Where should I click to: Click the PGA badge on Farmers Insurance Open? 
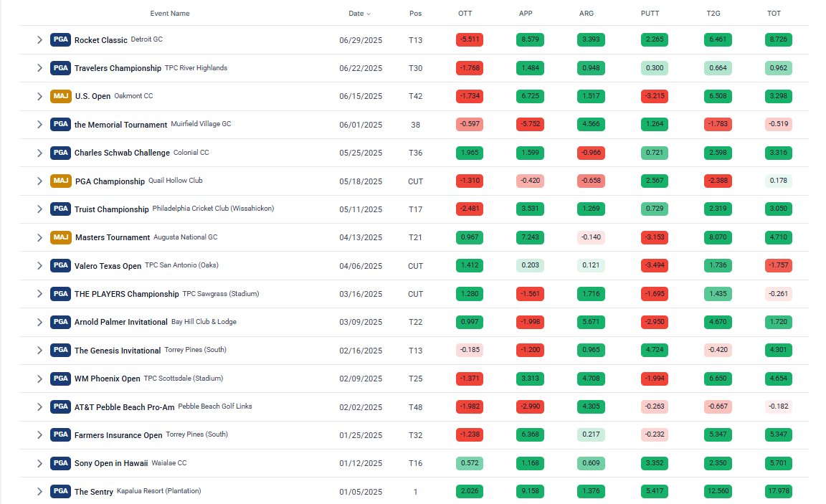point(60,434)
